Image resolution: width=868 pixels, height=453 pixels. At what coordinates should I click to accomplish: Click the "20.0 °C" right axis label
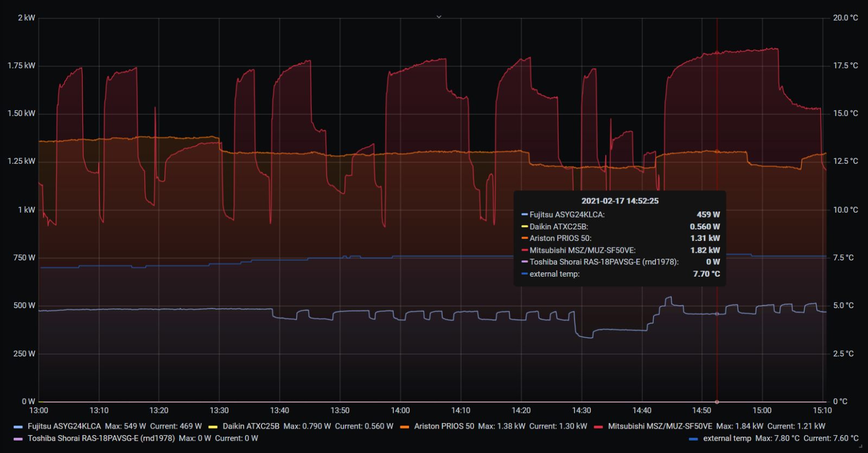coord(846,18)
